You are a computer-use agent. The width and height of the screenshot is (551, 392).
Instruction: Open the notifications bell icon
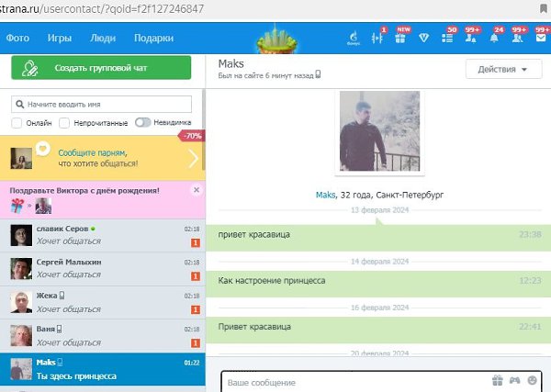494,39
